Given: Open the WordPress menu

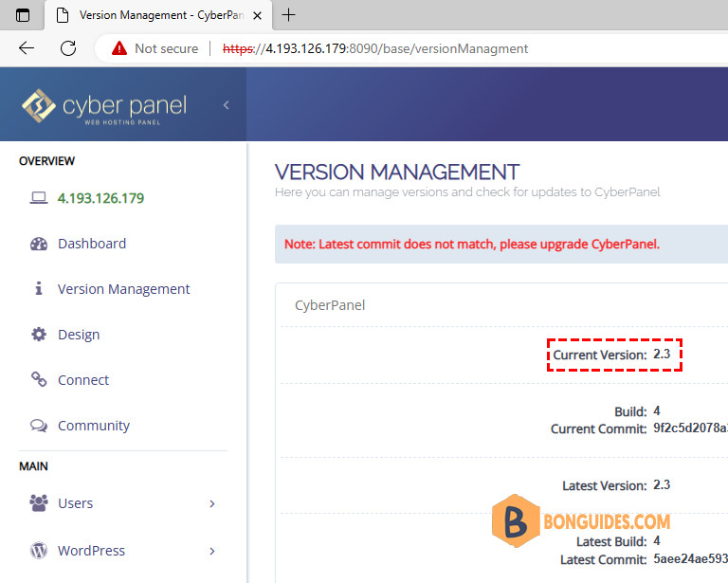Looking at the screenshot, I should [x=91, y=551].
